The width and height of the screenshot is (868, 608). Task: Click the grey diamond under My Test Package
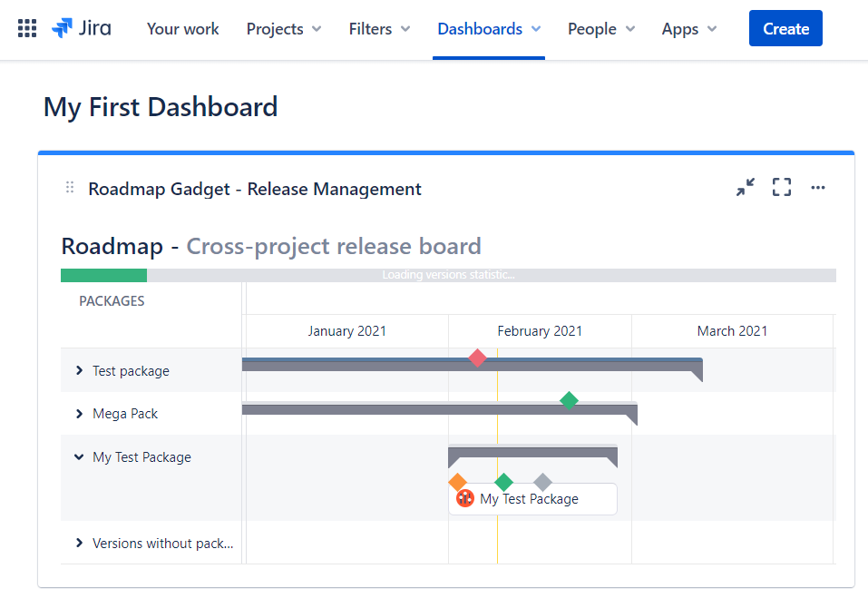click(542, 482)
